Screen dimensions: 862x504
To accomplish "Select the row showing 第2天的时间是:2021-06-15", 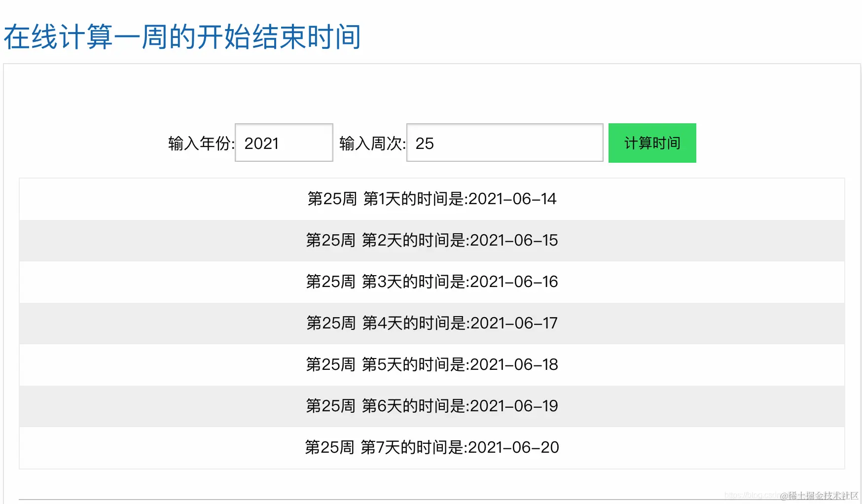I will 431,241.
